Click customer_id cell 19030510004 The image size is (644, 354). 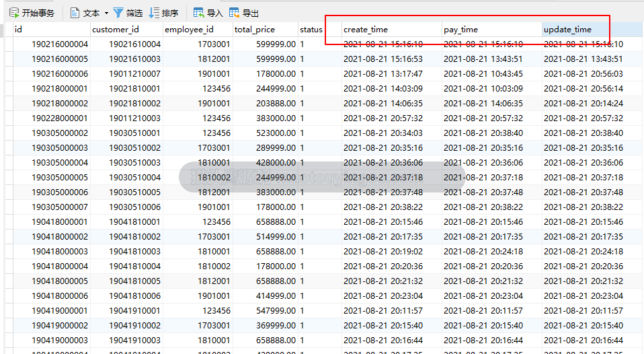126,178
